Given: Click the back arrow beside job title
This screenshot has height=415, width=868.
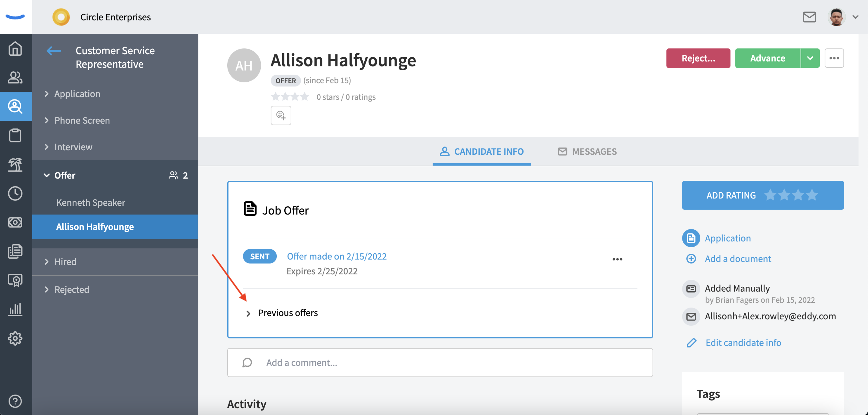Looking at the screenshot, I should pos(54,51).
